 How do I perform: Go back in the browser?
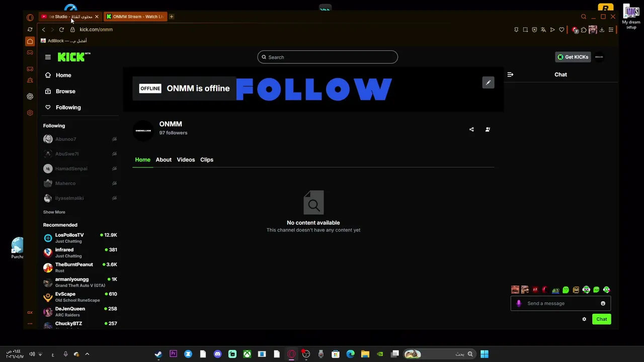(43, 30)
